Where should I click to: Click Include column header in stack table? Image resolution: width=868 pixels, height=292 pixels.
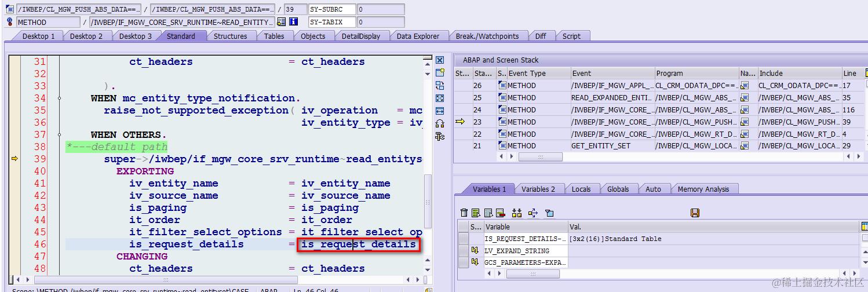[800, 73]
